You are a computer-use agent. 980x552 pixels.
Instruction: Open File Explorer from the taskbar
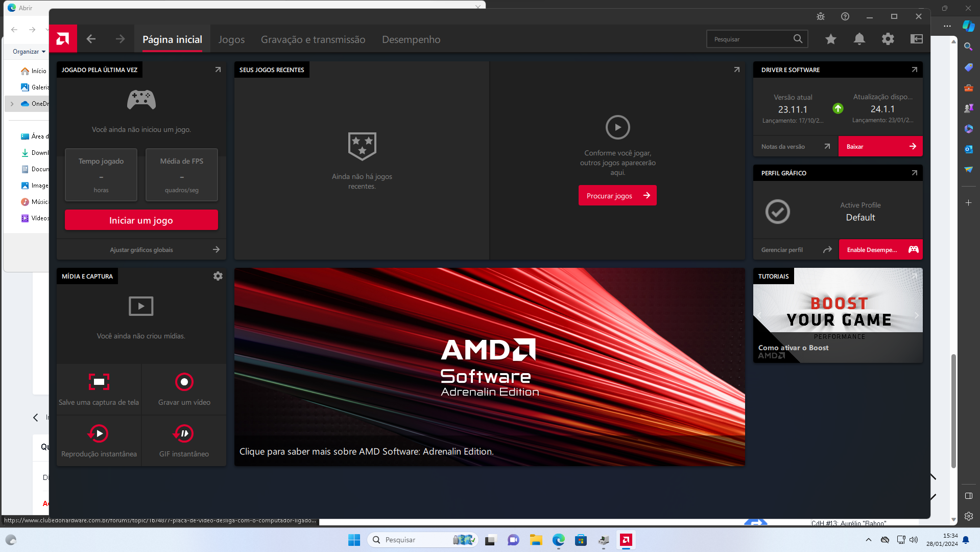click(536, 540)
